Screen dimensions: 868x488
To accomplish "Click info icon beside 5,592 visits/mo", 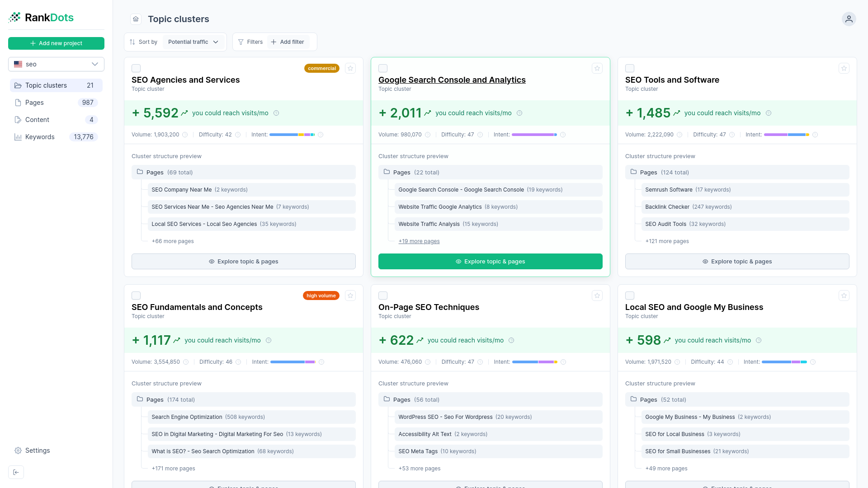I will pos(276,113).
